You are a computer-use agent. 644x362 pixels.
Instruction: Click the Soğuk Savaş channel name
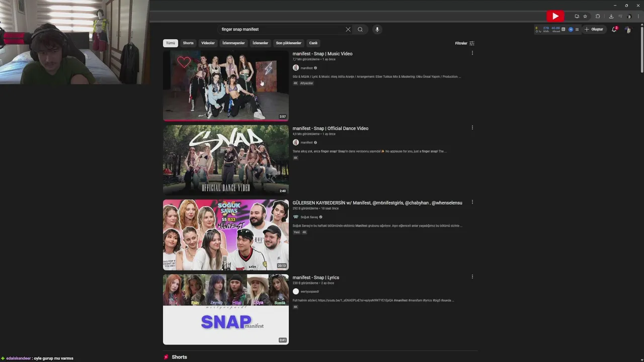pos(309,217)
